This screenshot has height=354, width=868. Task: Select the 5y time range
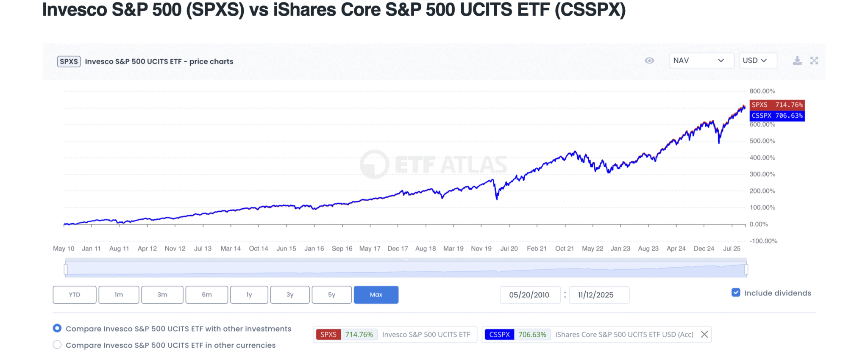(331, 295)
